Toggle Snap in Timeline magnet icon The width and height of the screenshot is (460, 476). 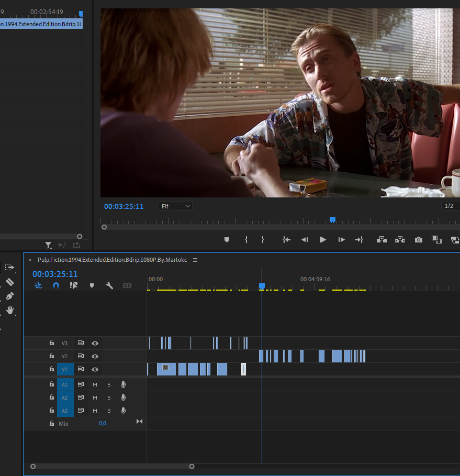coord(56,285)
